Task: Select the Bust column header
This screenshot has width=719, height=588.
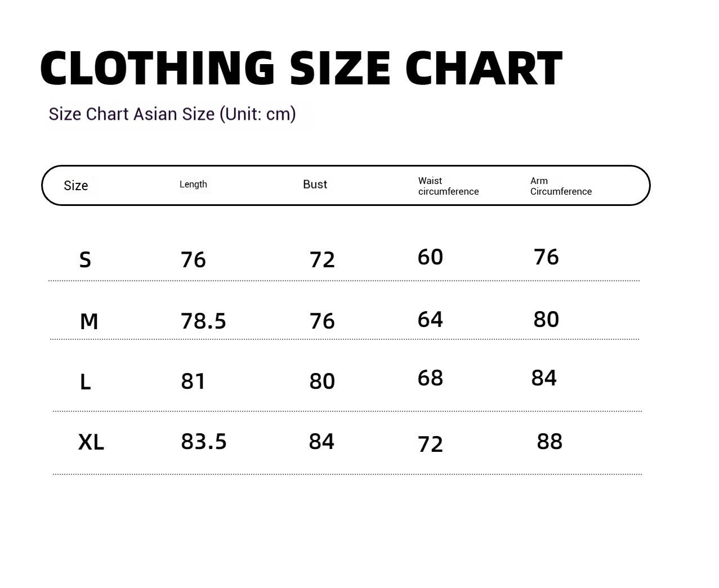Action: pos(315,184)
